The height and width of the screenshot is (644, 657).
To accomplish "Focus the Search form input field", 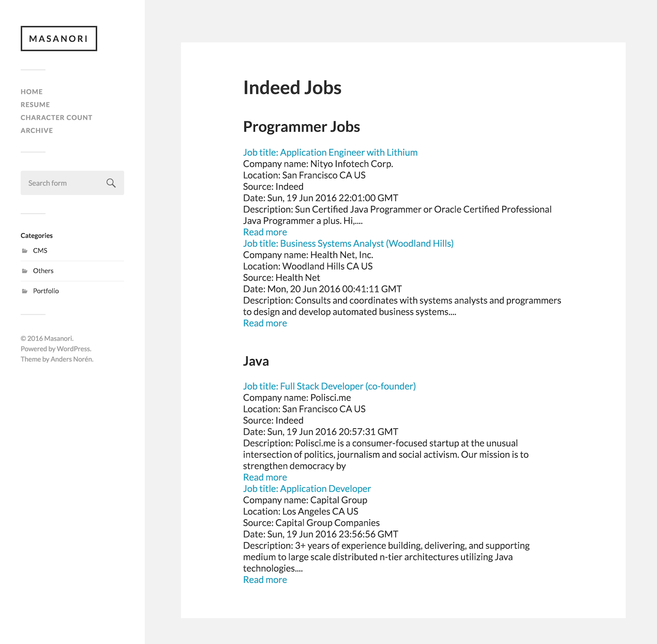I will point(62,183).
